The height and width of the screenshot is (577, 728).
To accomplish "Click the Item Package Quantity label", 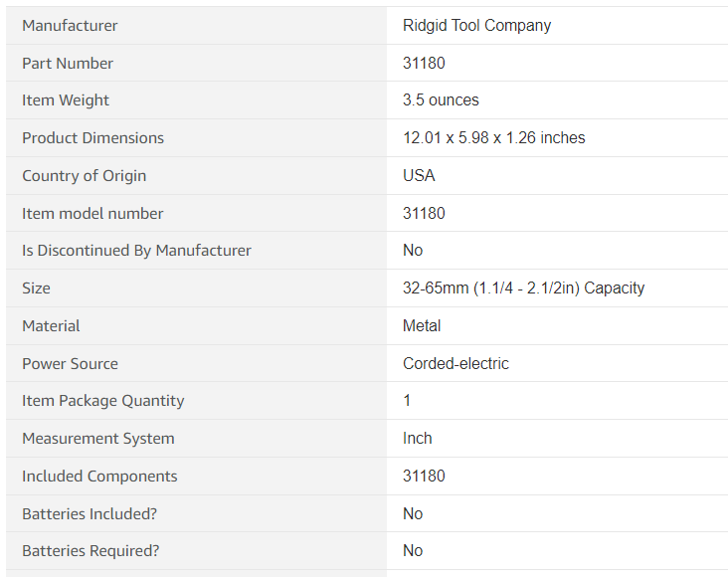I will click(x=103, y=401).
